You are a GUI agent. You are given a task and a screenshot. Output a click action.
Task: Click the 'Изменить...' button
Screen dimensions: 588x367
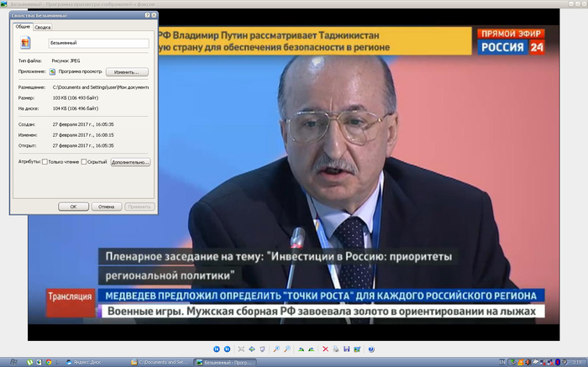point(126,71)
